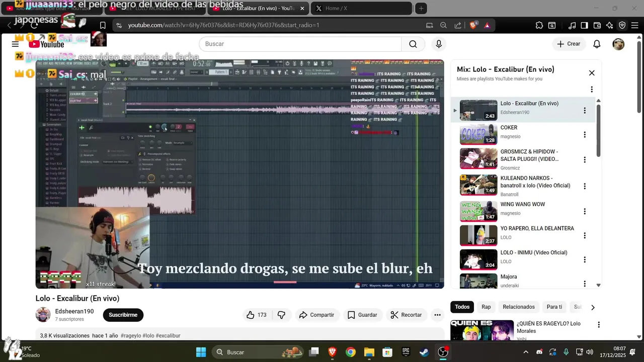Open zoom magnifier icon in address bar
The height and width of the screenshot is (362, 644).
tap(443, 25)
